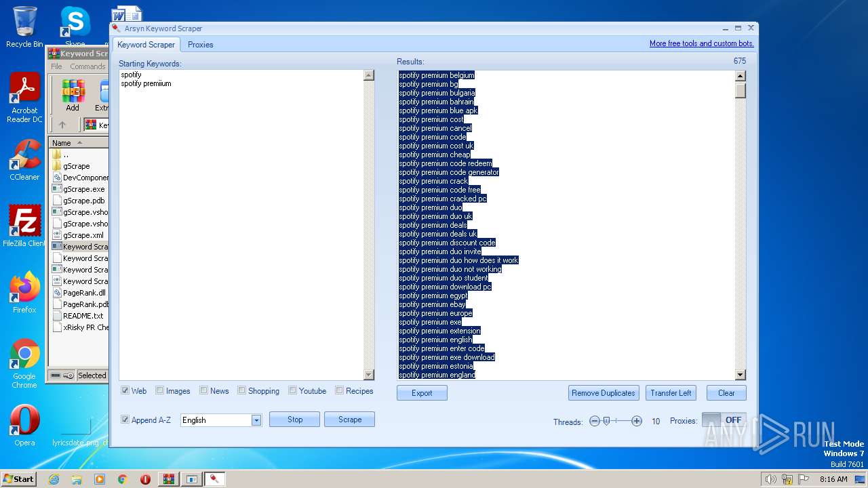Image resolution: width=868 pixels, height=488 pixels.
Task: Increase threads with the plus icon
Action: click(637, 421)
